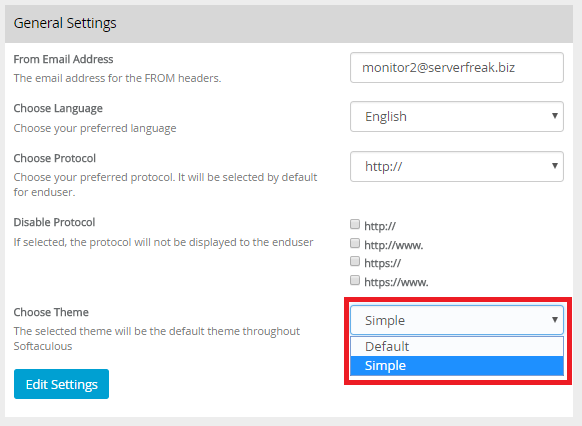This screenshot has height=426, width=582.
Task: Click the http:// checkbox label text
Action: pyautogui.click(x=380, y=226)
